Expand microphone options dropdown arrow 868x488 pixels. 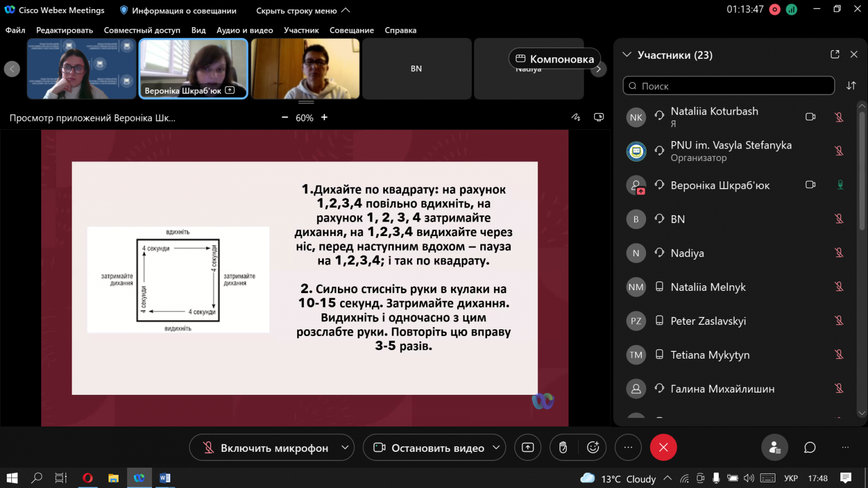pyautogui.click(x=345, y=447)
